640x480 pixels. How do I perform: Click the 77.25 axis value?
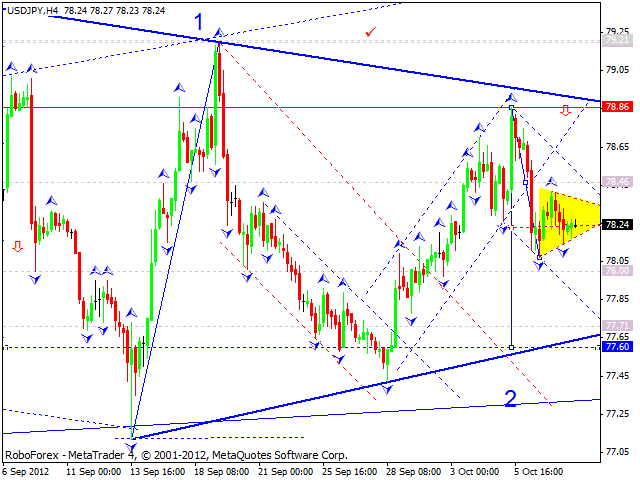(618, 414)
